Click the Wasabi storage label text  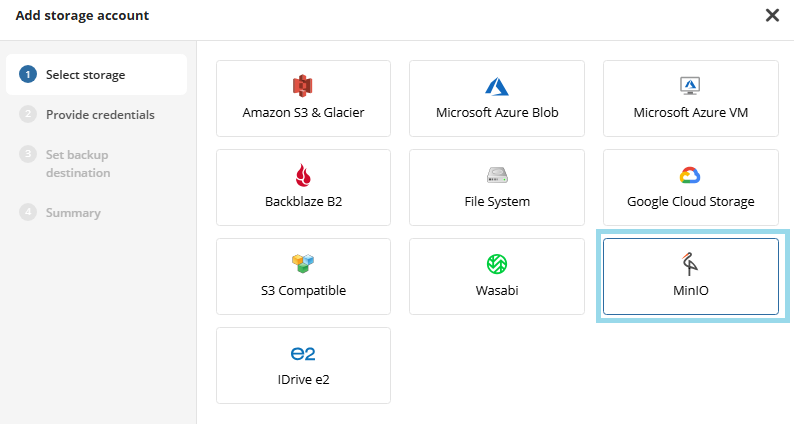pos(497,290)
